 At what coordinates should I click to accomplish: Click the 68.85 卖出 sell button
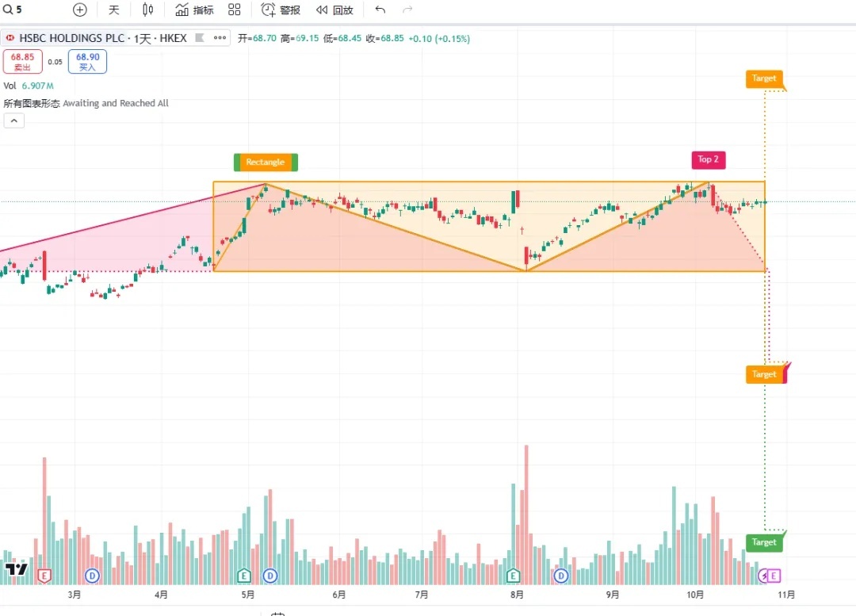point(22,62)
